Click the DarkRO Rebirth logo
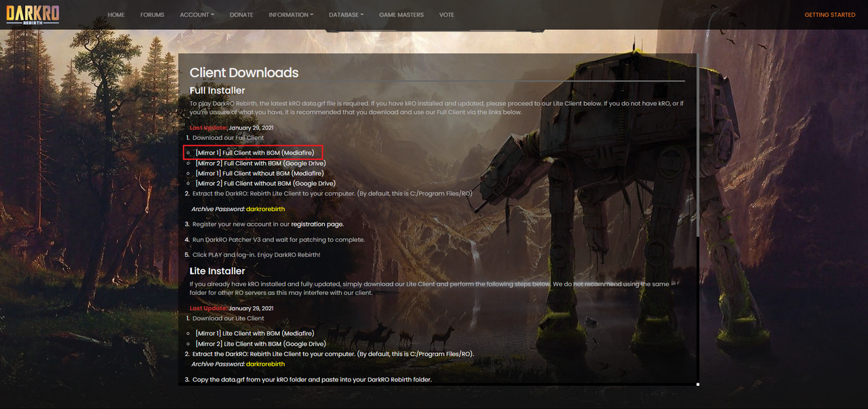This screenshot has width=868, height=409. 33,14
